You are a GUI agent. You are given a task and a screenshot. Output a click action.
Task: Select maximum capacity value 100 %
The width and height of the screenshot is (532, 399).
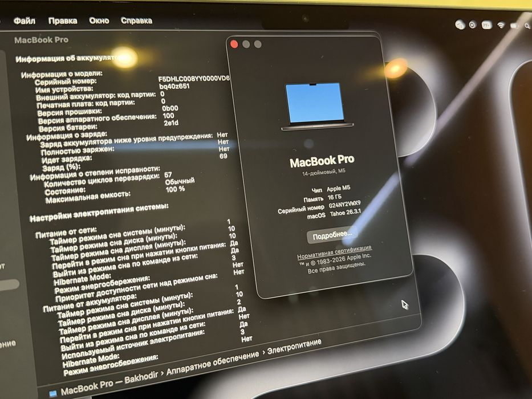(176, 189)
